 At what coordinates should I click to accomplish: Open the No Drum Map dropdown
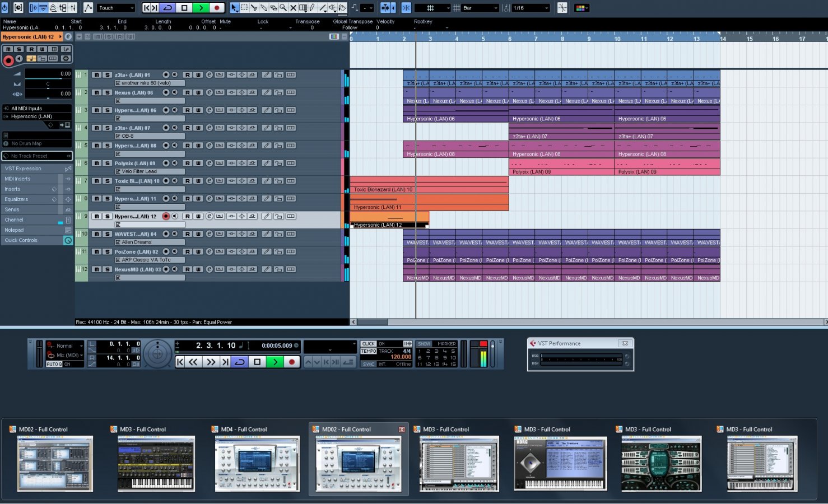point(37,143)
